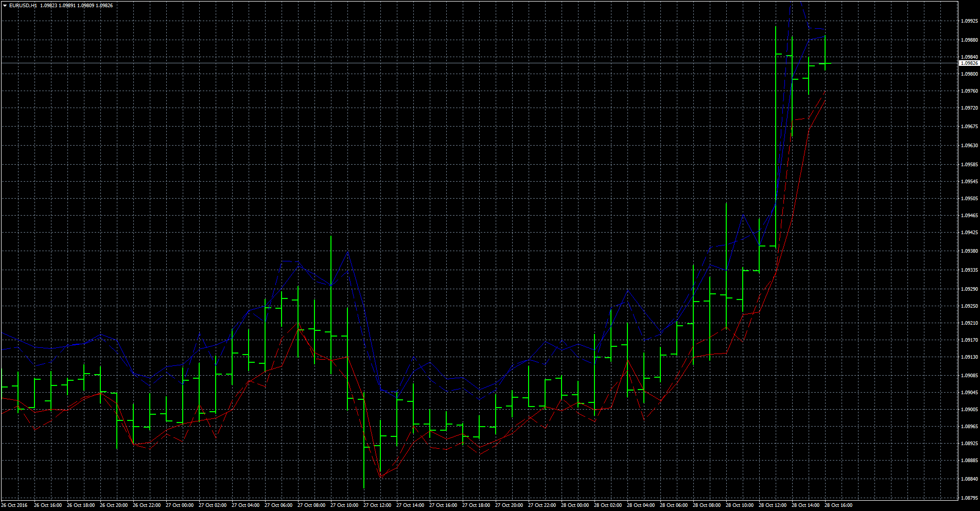
Task: Click the 1.09585 price scale label
Action: click(969, 165)
